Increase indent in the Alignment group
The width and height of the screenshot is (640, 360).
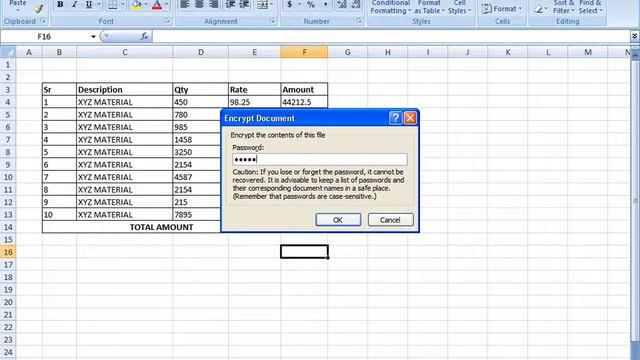click(x=244, y=4)
